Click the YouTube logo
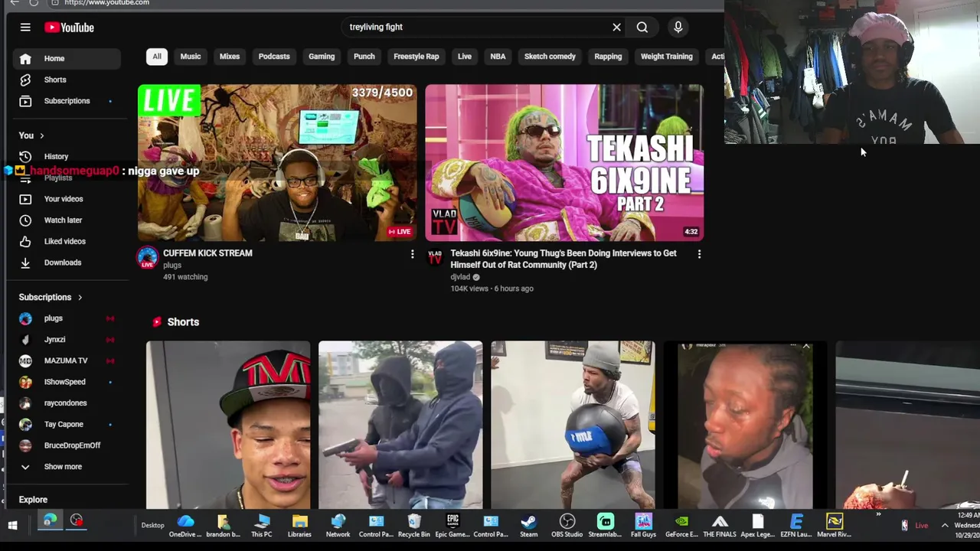The image size is (980, 551). click(69, 28)
